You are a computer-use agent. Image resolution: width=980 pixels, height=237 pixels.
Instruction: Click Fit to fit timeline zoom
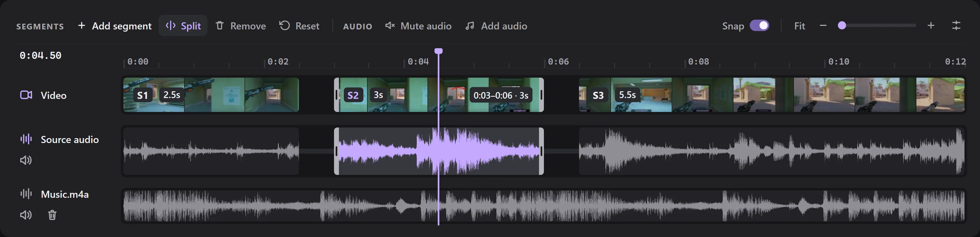click(799, 26)
